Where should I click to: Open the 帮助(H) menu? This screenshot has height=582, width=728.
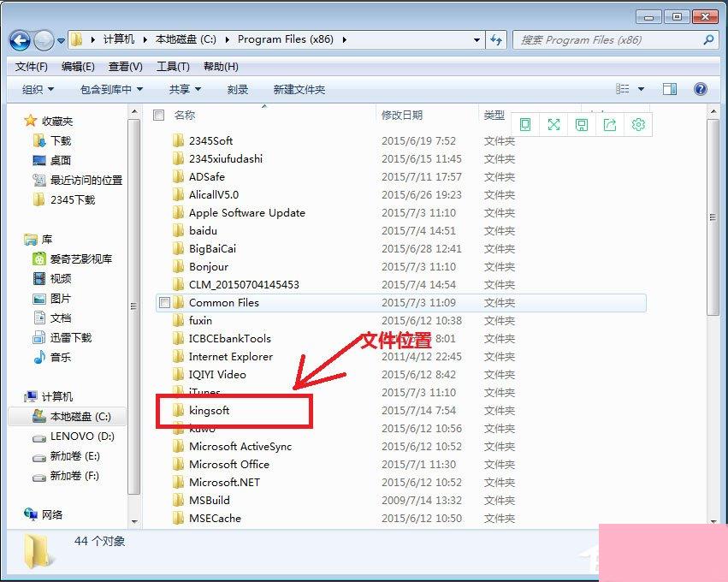click(221, 67)
